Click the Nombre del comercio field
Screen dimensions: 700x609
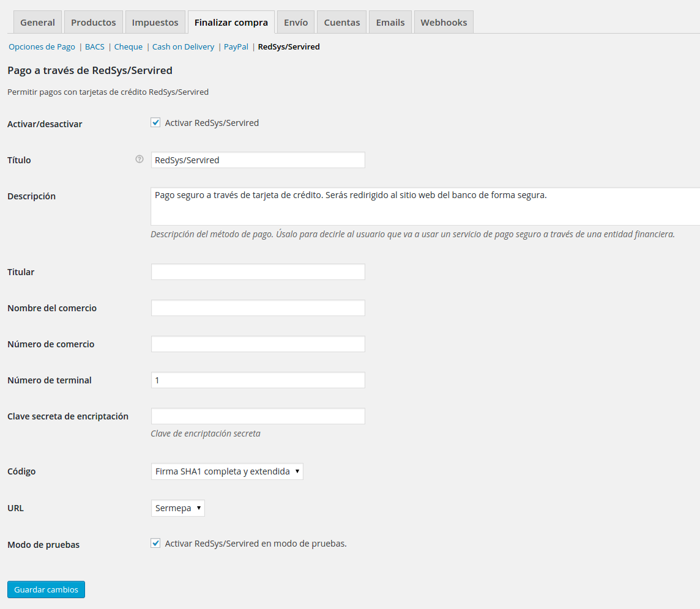click(x=258, y=308)
